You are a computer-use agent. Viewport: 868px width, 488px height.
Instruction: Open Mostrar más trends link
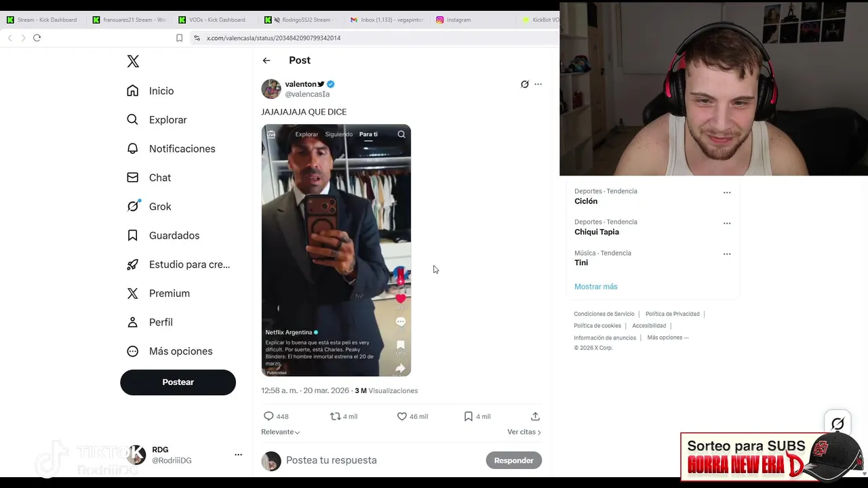click(595, 287)
